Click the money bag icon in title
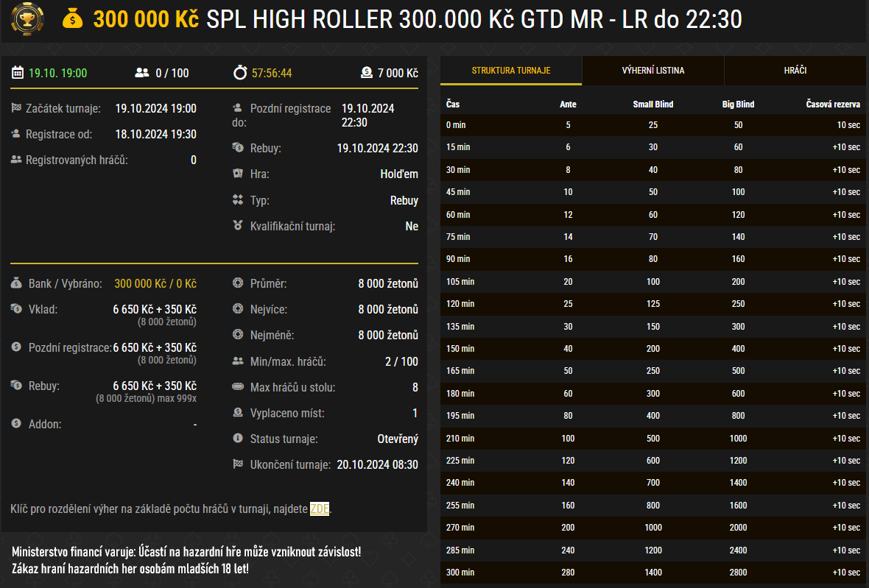The image size is (869, 588). point(73,19)
